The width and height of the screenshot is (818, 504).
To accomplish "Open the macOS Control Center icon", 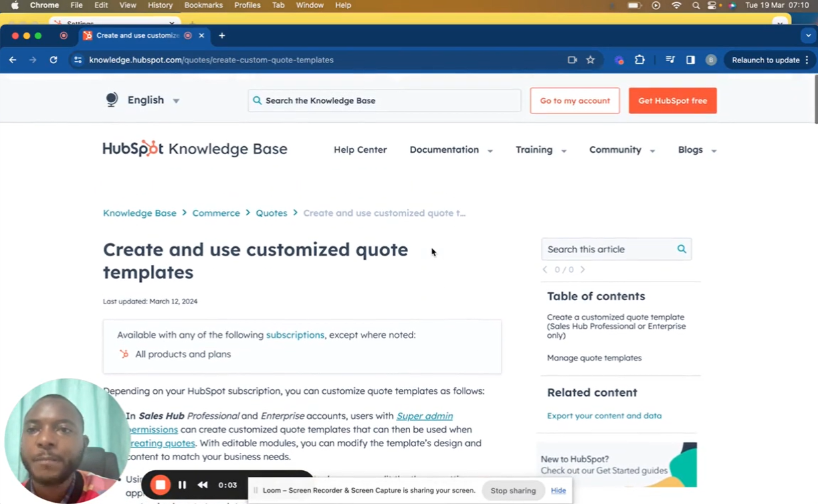I will click(x=713, y=5).
